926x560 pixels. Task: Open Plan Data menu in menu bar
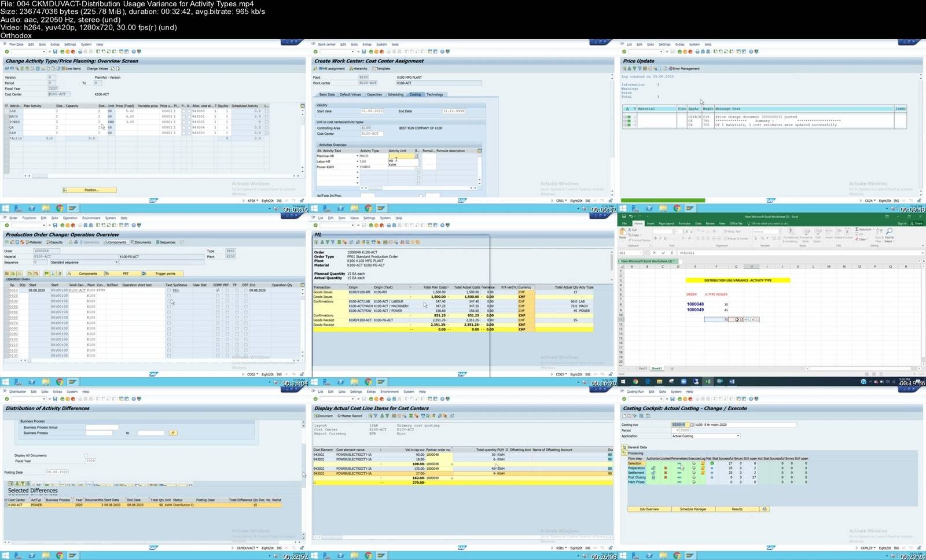coord(16,44)
